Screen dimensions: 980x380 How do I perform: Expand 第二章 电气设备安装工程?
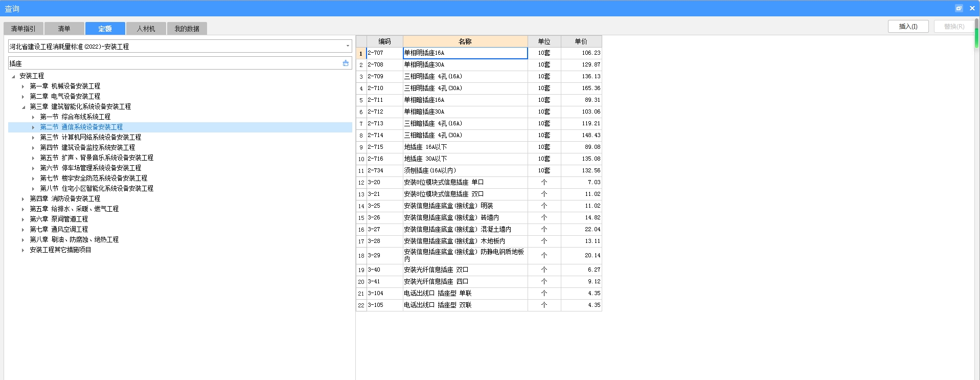(23, 97)
